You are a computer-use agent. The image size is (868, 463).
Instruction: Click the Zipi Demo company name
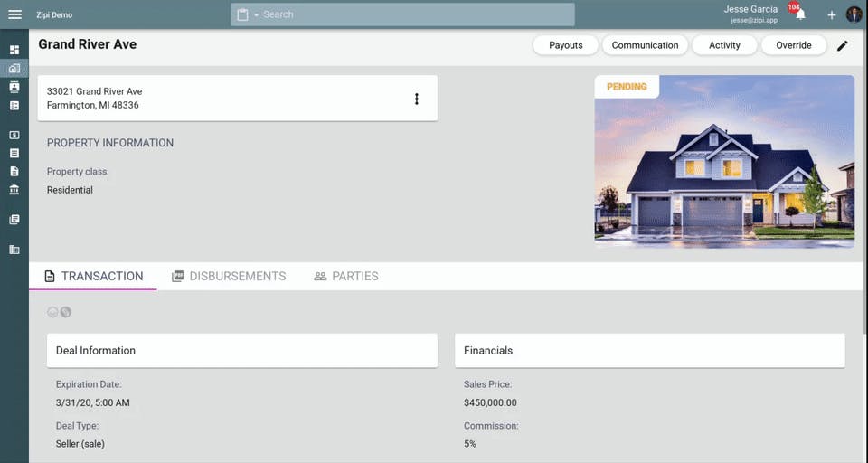[54, 15]
